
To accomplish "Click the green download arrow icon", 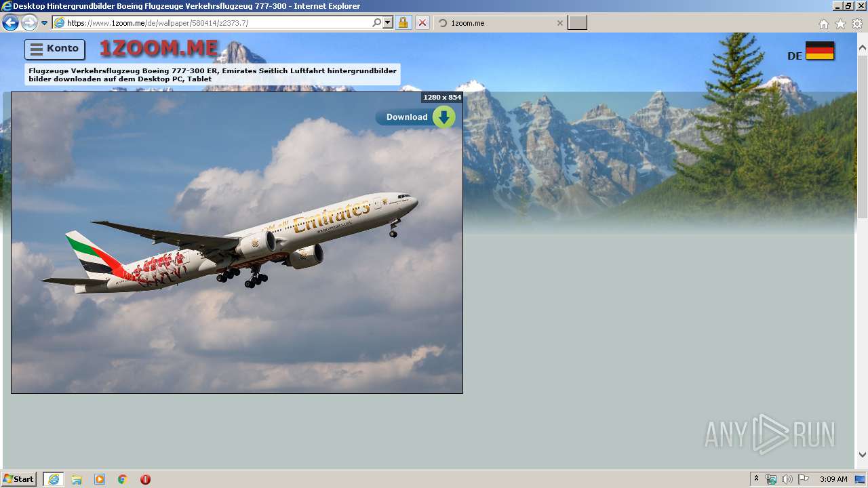I will tap(443, 117).
